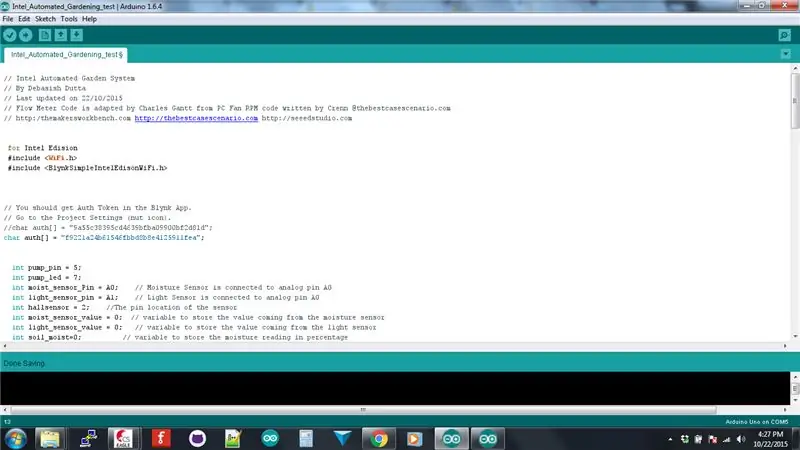The width and height of the screenshot is (800, 450).
Task: Click the 'int light_sensor_value = 0;' declaration
Action: (x=67, y=327)
